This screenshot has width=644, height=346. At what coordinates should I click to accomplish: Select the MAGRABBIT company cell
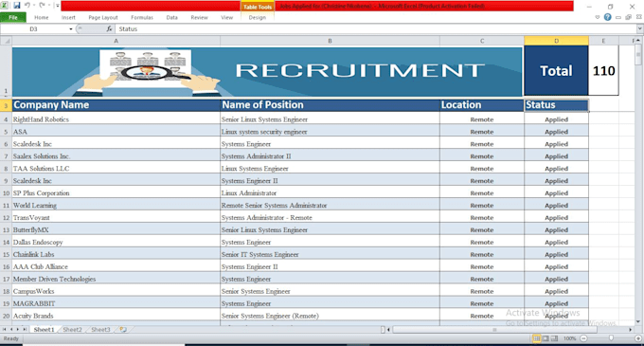(x=116, y=303)
